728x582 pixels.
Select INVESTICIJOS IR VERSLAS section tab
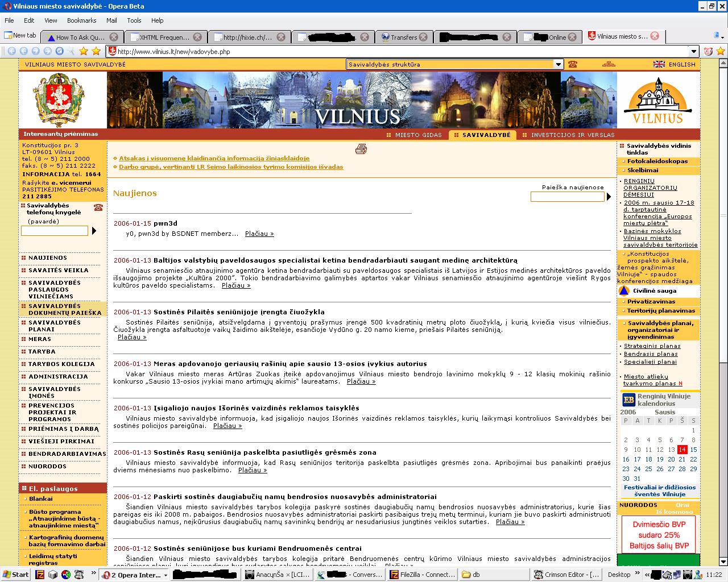[568, 135]
